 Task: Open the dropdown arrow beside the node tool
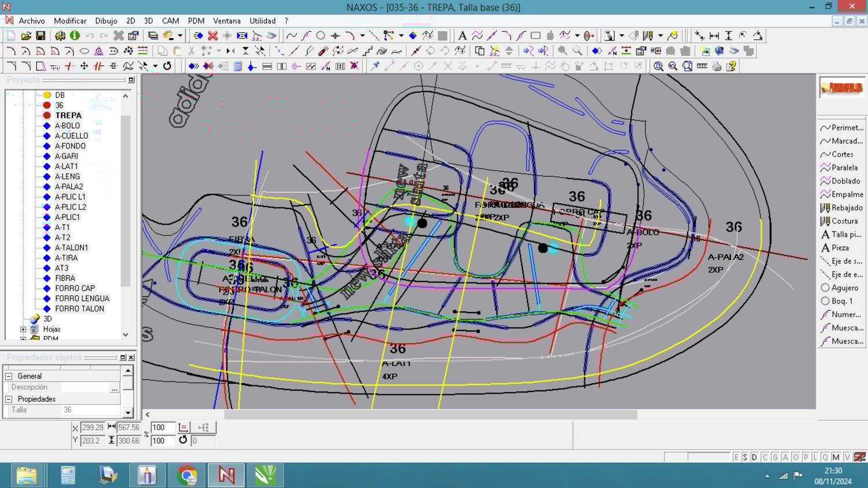(401, 36)
